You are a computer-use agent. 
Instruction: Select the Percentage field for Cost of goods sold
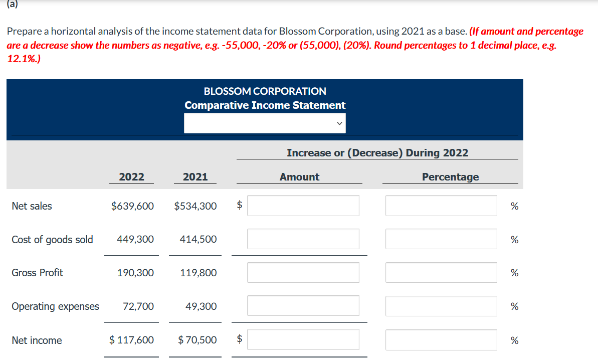point(441,239)
